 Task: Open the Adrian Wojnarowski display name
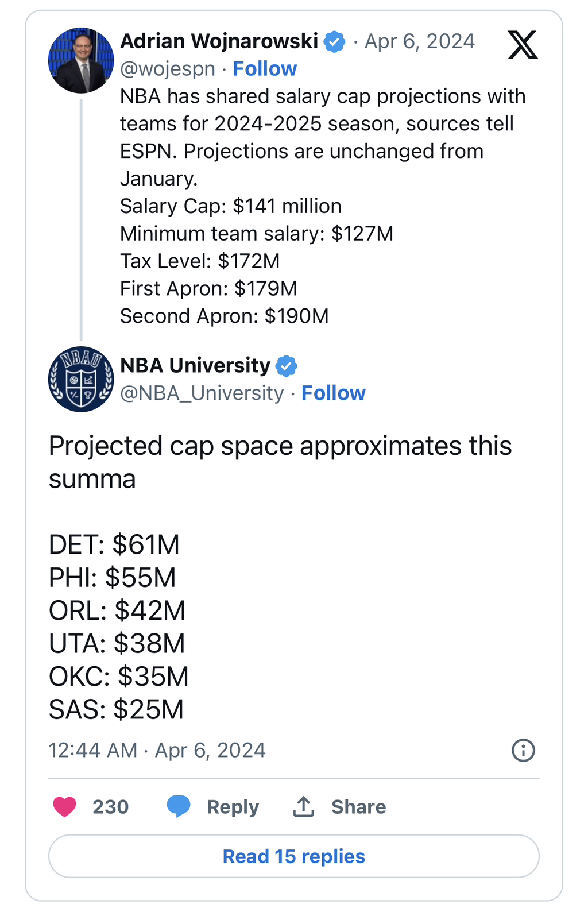tap(219, 41)
